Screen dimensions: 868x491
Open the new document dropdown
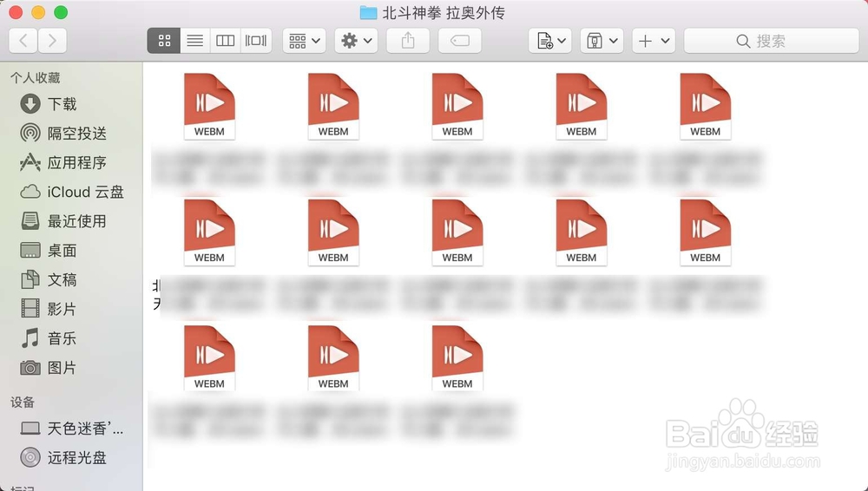tap(550, 41)
